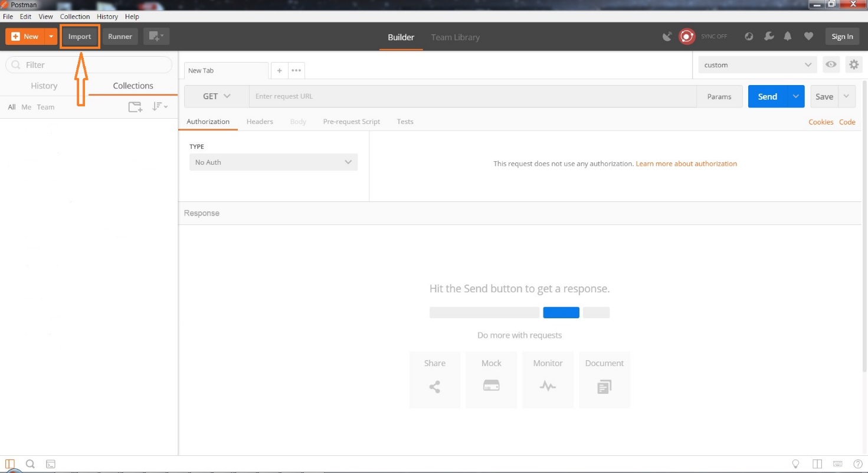Screen dimensions: 868x473
Task: Open the Postman console icon
Action: click(51, 464)
